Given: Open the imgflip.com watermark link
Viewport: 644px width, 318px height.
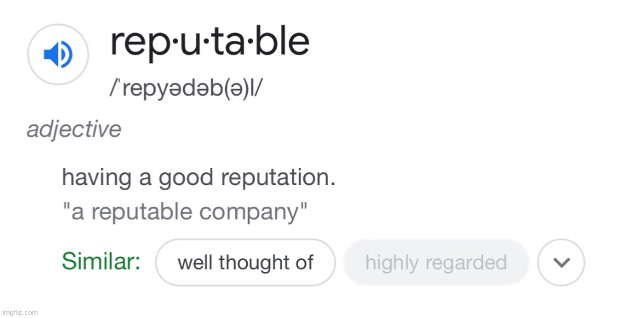Looking at the screenshot, I should (19, 313).
